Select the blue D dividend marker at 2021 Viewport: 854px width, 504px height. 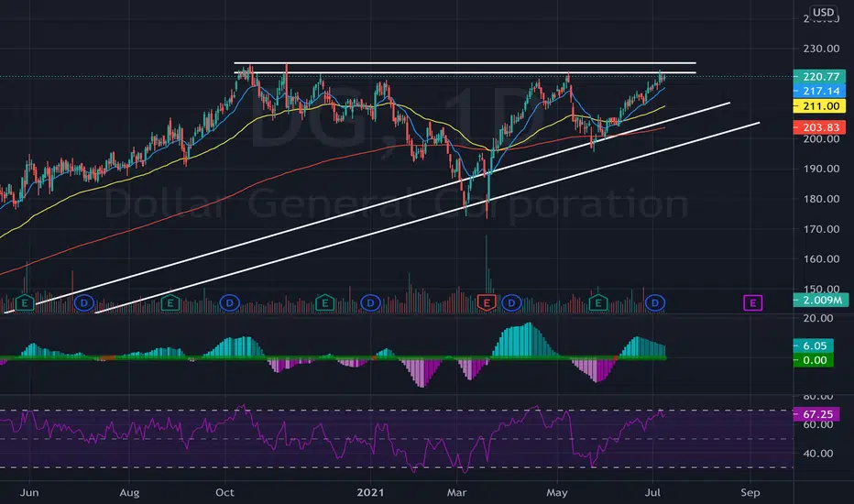click(x=370, y=302)
